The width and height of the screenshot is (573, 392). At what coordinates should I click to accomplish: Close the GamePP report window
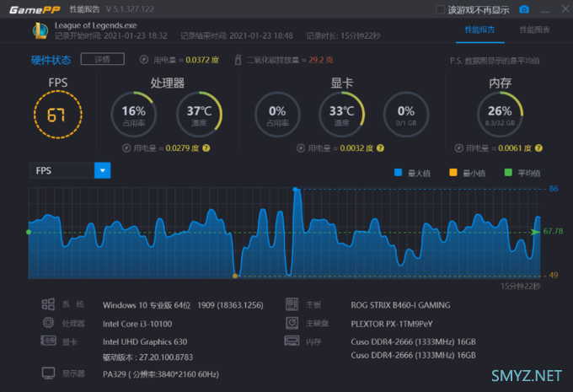[x=565, y=9]
